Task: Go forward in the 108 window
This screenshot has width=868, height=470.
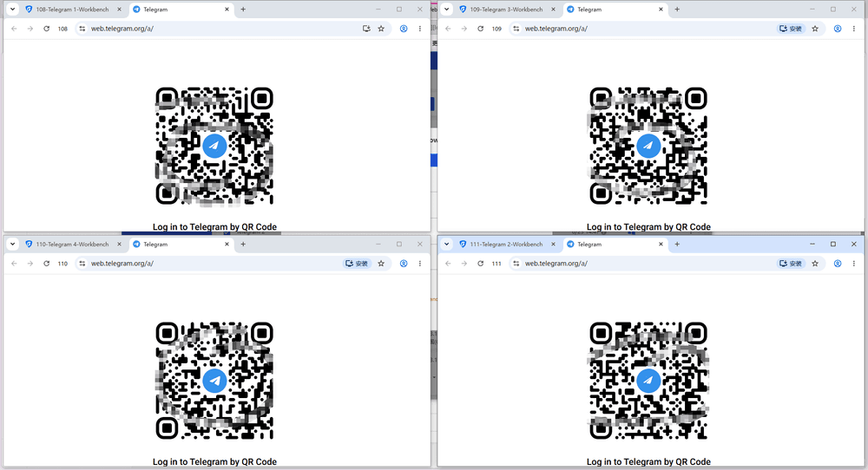Action: tap(30, 29)
